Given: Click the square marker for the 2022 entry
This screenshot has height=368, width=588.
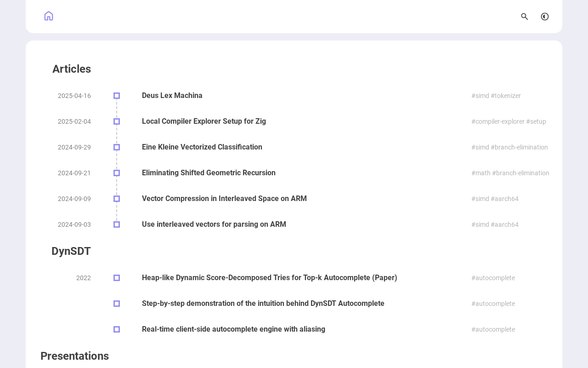Looking at the screenshot, I should [x=117, y=278].
